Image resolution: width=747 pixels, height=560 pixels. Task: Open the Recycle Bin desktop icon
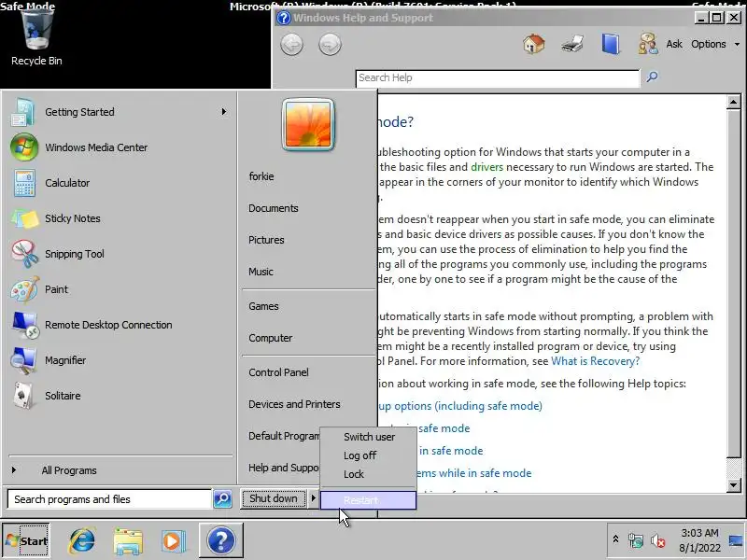(x=36, y=36)
